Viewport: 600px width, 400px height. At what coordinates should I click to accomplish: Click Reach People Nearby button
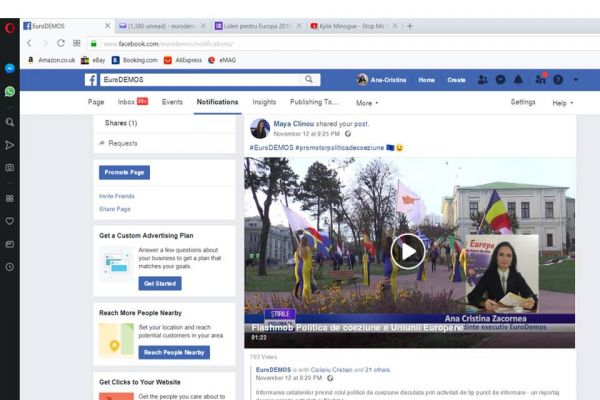point(174,353)
